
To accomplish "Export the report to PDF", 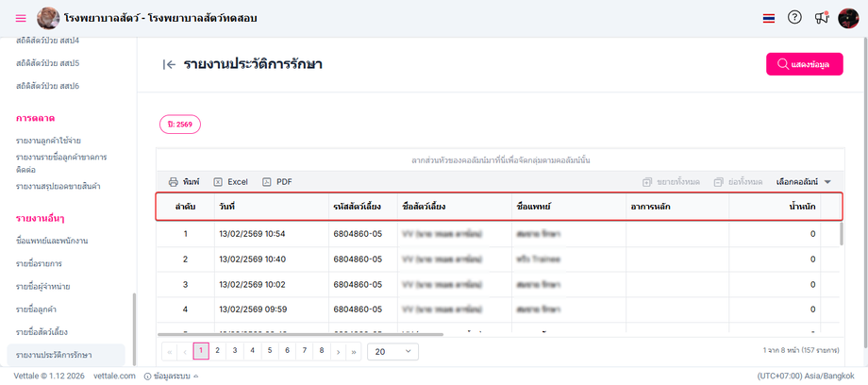I will tap(276, 182).
